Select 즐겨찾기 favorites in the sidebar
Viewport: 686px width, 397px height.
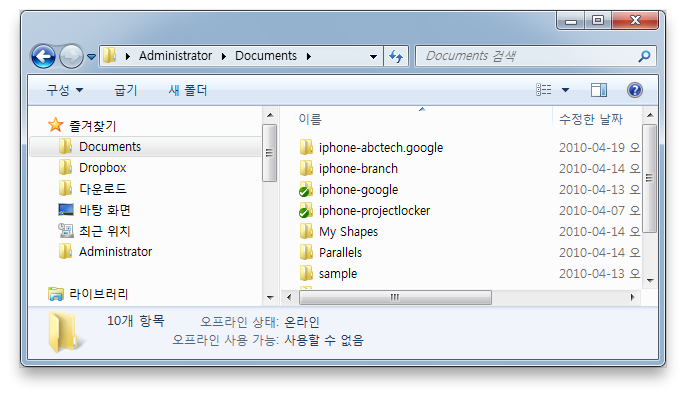[x=93, y=126]
